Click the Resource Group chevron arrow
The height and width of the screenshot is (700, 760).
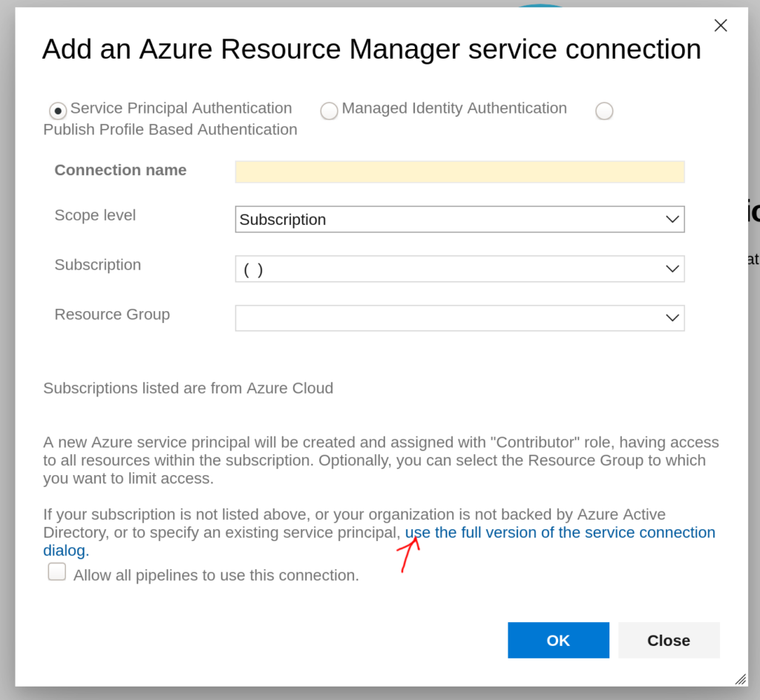pos(672,318)
